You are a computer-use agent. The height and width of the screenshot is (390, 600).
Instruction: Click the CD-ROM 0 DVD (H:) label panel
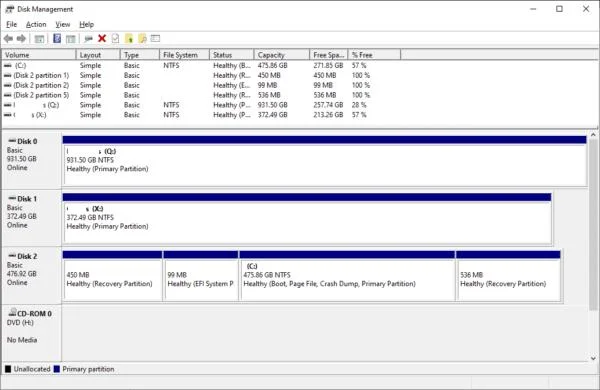(x=31, y=332)
